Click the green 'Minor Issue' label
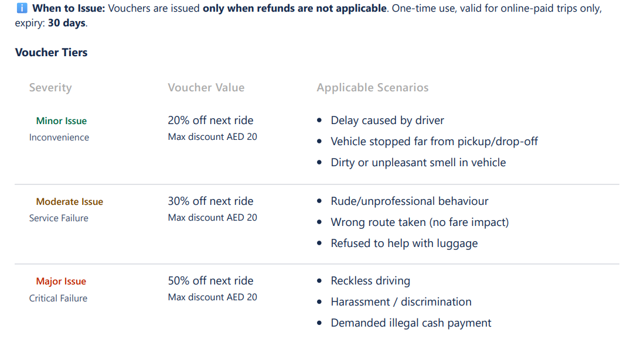The height and width of the screenshot is (343, 644). 61,121
